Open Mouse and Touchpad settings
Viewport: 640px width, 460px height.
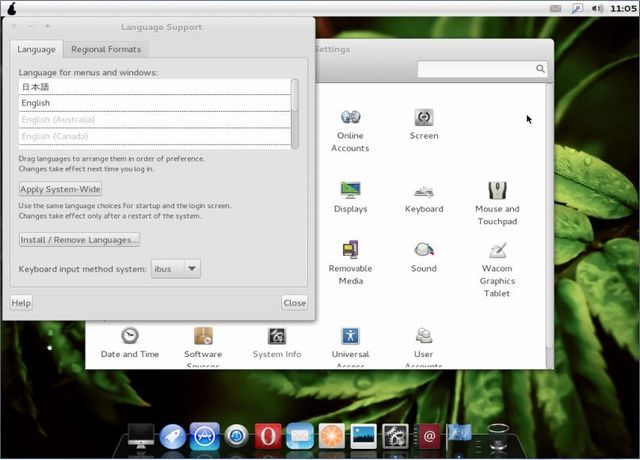pos(497,191)
